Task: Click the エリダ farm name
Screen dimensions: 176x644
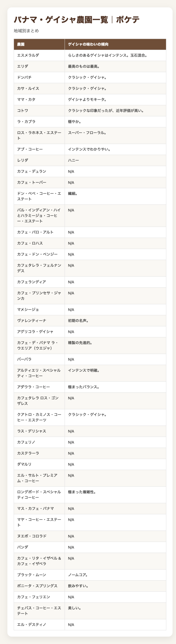Action: pos(23,66)
